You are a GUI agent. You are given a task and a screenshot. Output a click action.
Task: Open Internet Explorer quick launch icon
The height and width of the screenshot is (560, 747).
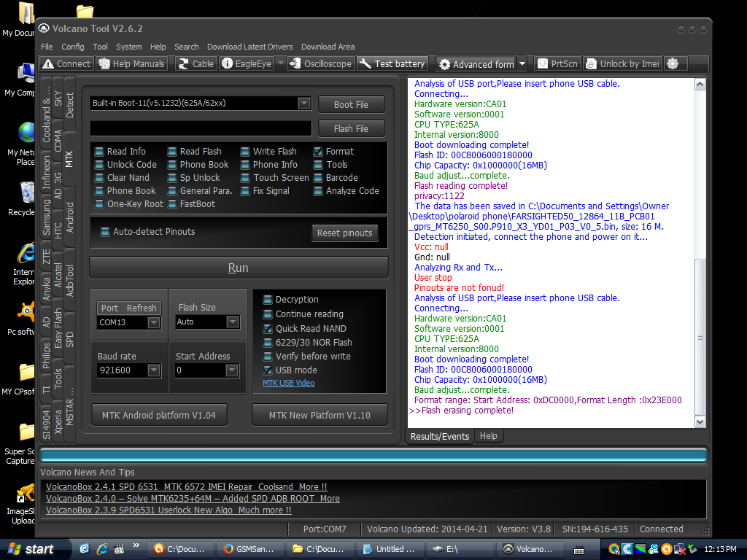(x=102, y=549)
